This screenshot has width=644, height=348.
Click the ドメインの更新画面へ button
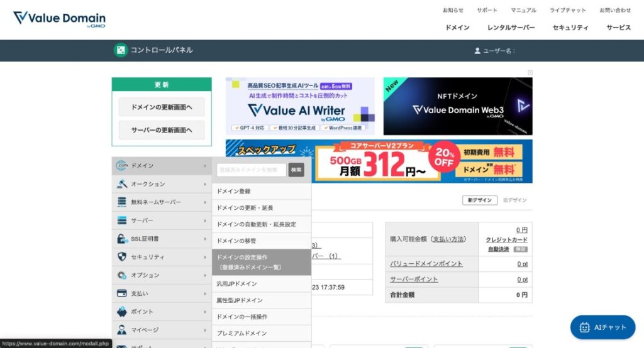[x=162, y=107]
